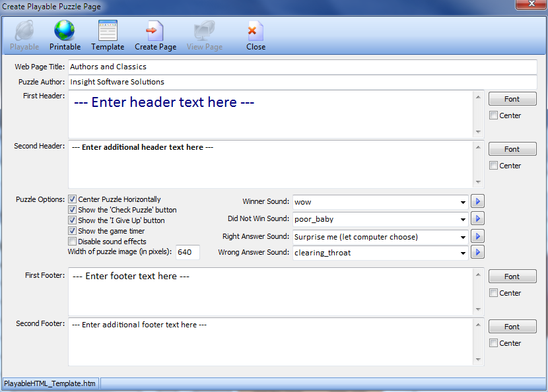Click the Second Footer Font button
The width and height of the screenshot is (548, 392).
tap(512, 327)
